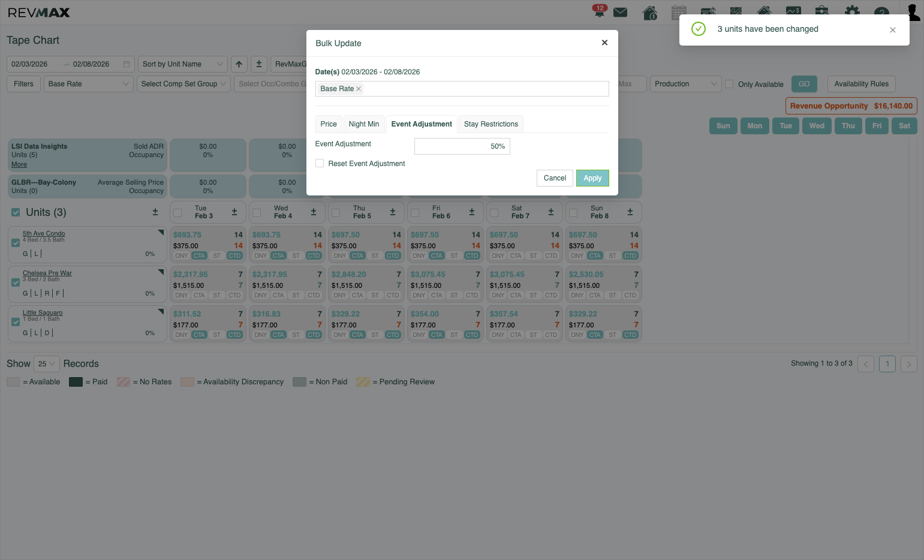Switch to the Stay Restrictions tab
Screen dimensions: 924x560
[x=491, y=124]
